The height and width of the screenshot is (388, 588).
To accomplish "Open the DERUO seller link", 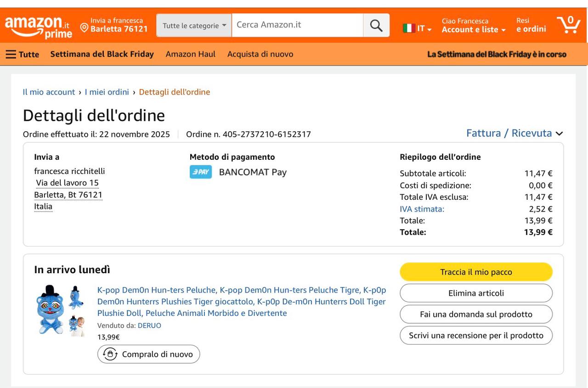I will [x=149, y=326].
